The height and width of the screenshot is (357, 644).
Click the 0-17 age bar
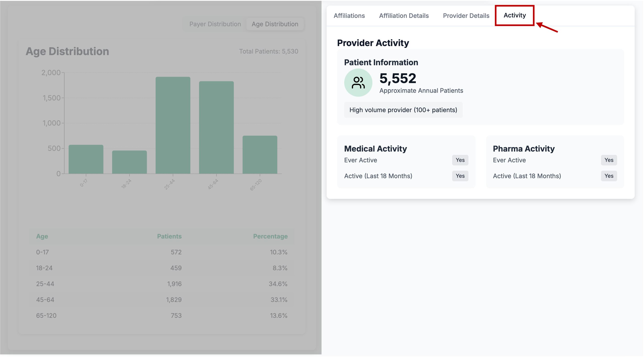point(86,159)
